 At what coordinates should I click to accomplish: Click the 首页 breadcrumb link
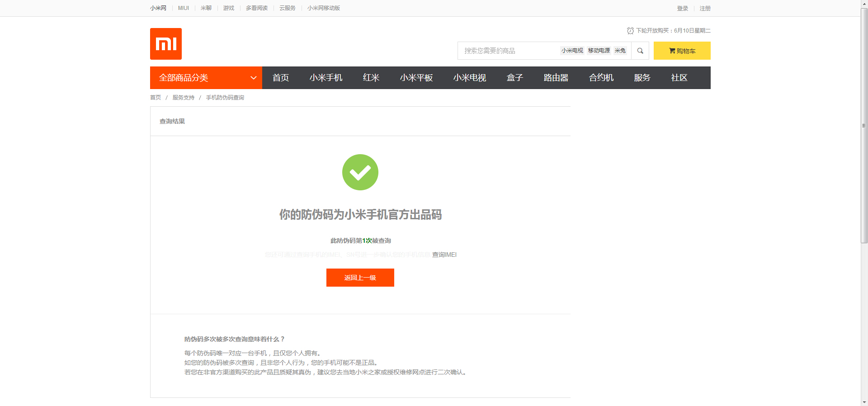pos(156,98)
